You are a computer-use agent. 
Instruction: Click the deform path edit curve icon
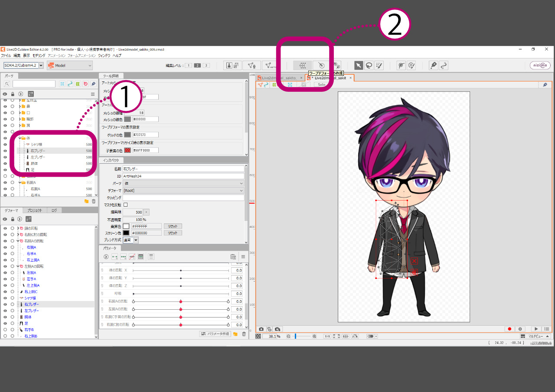(443, 65)
